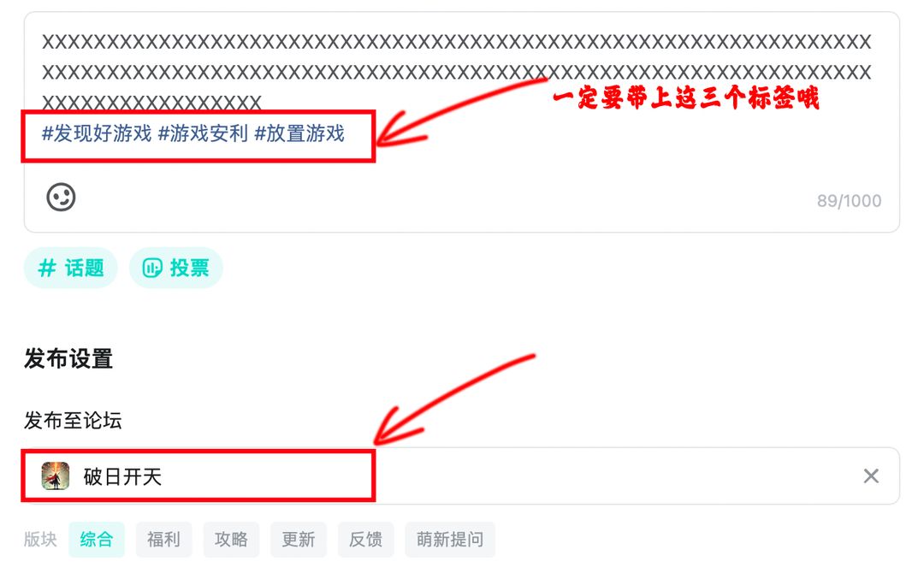Select the 萌新提问 section tab

pos(450,540)
